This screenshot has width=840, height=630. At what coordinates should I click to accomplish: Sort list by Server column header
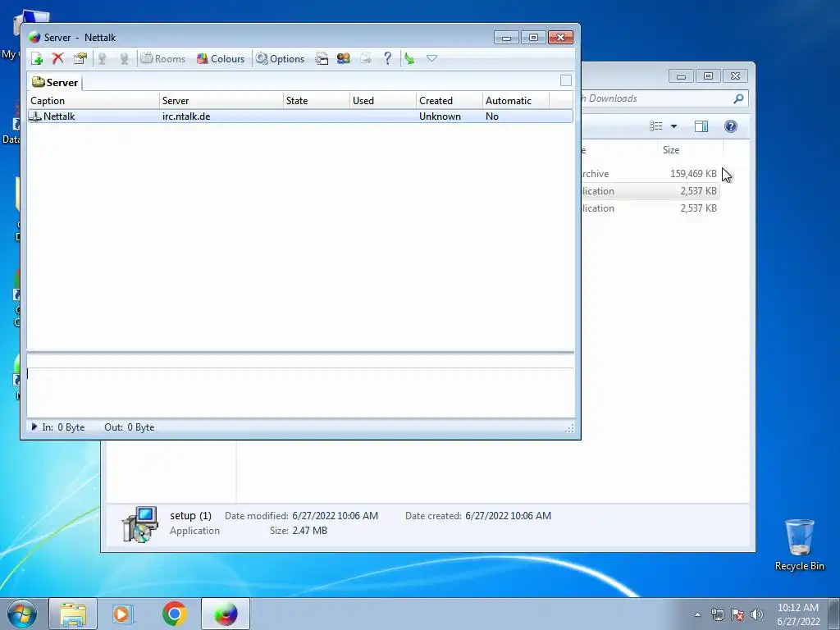point(221,101)
